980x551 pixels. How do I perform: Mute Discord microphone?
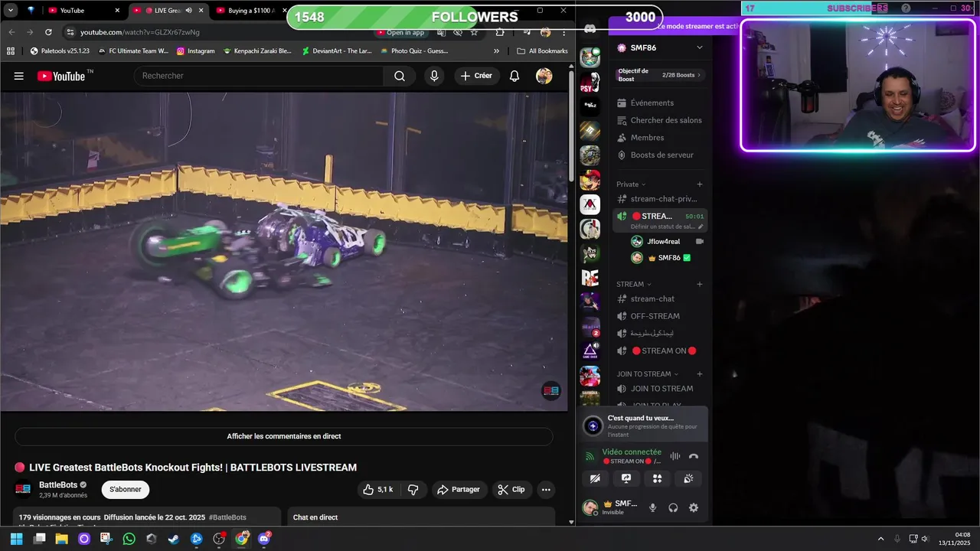(653, 507)
